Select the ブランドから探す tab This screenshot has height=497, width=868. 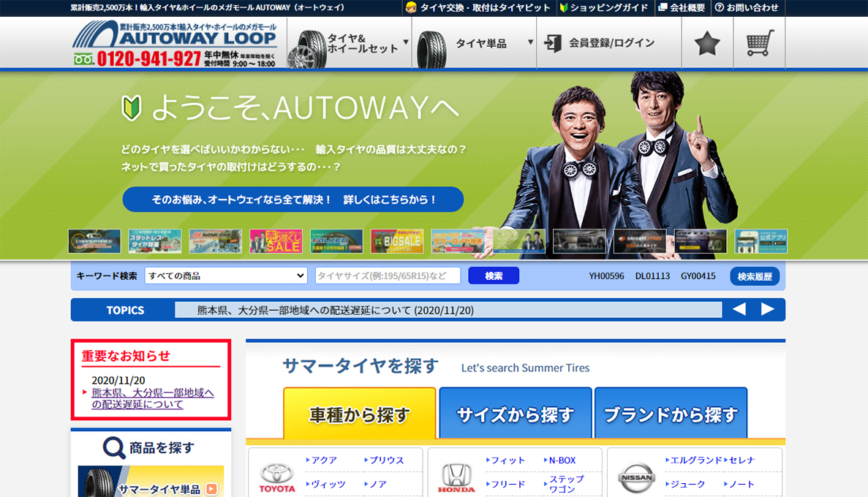[x=671, y=414]
